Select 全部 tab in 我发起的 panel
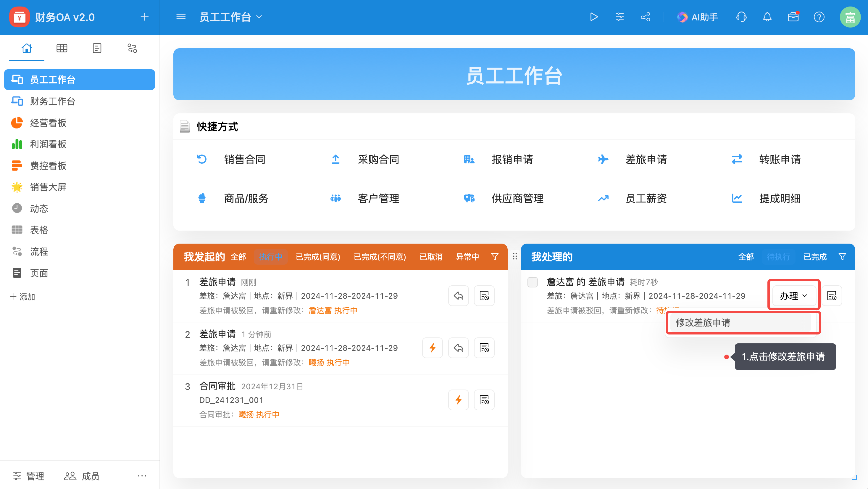Viewport: 868px width, 489px height. [x=238, y=257]
